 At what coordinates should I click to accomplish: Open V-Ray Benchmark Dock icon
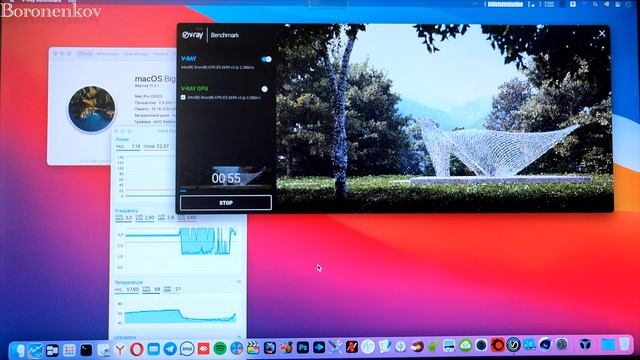tap(513, 345)
